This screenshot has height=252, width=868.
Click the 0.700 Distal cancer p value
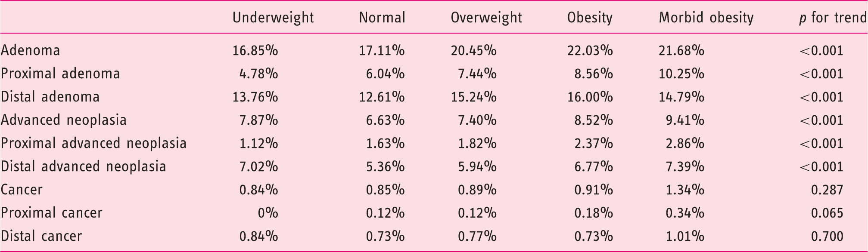pyautogui.click(x=827, y=237)
